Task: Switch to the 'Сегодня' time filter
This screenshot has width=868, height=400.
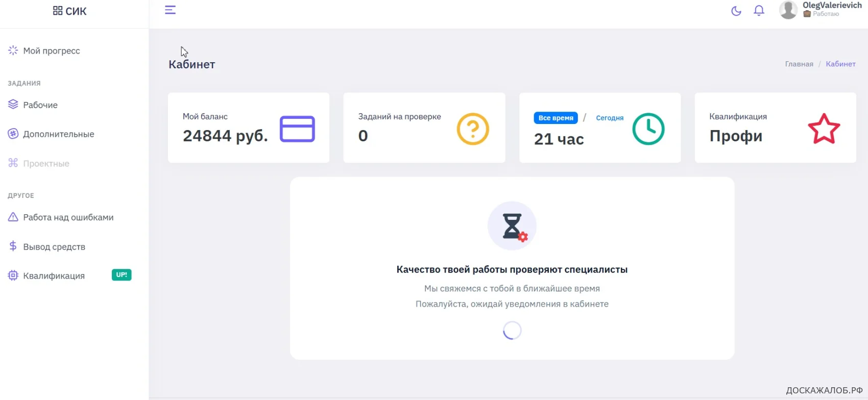Action: tap(610, 118)
